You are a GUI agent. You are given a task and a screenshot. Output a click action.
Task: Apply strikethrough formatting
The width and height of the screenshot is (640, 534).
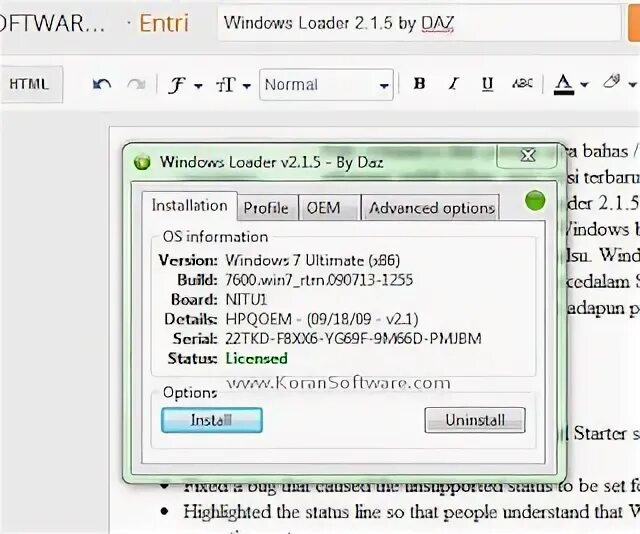coord(522,84)
